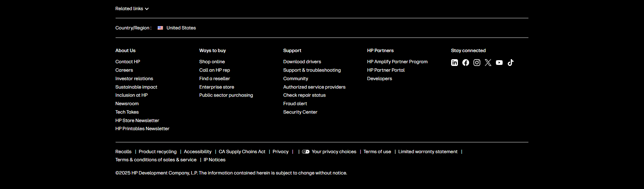Expand the Related links chevron

[147, 9]
